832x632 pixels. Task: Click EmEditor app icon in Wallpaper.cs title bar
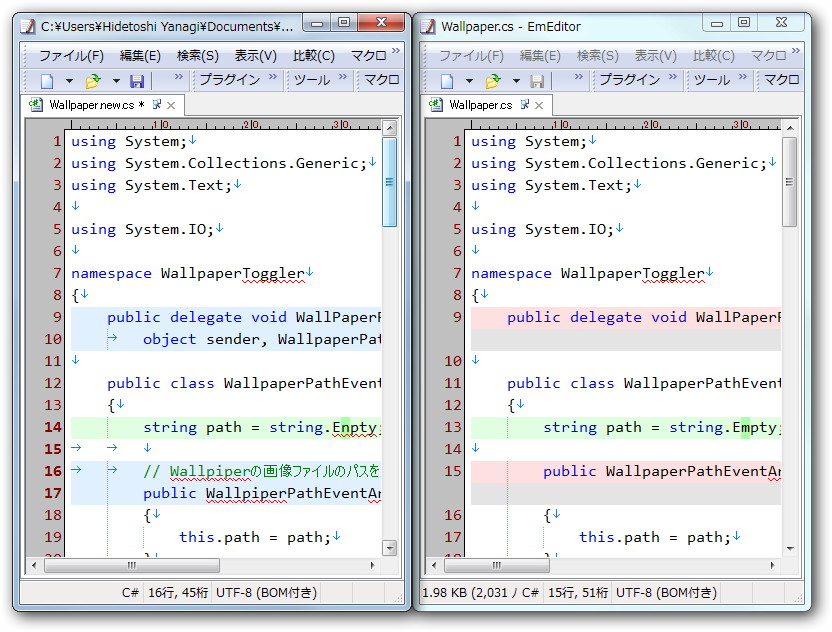[x=428, y=27]
